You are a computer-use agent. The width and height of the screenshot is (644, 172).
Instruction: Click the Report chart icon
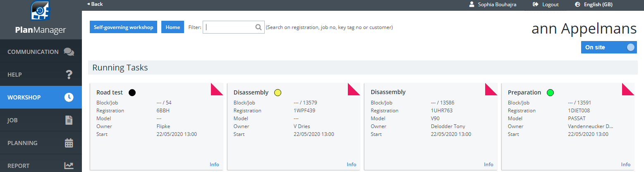tap(69, 166)
